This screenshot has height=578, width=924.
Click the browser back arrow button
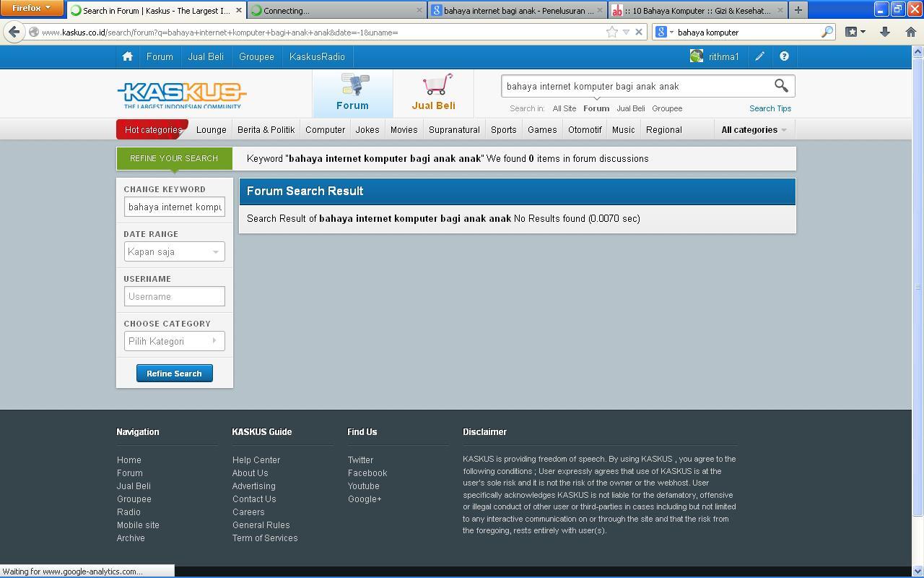click(x=14, y=32)
